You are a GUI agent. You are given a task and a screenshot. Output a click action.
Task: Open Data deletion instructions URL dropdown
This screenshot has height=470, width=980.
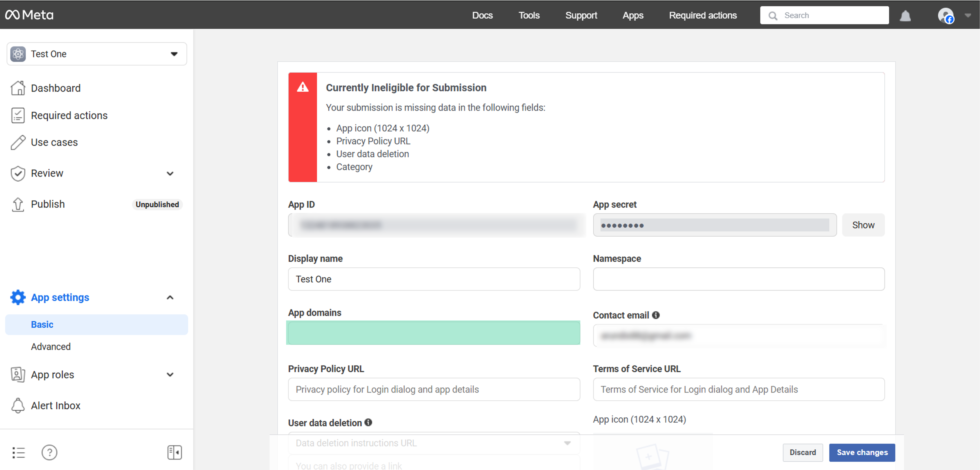point(434,443)
